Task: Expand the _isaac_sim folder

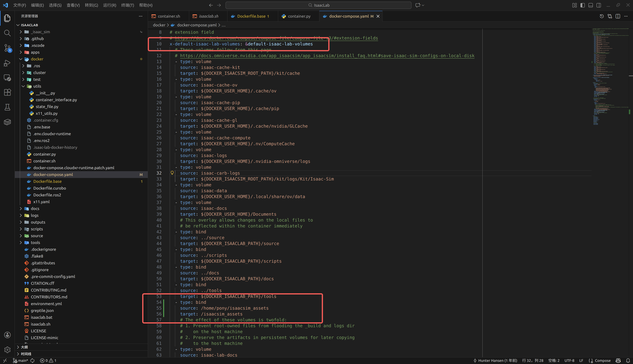Action: pyautogui.click(x=81, y=32)
